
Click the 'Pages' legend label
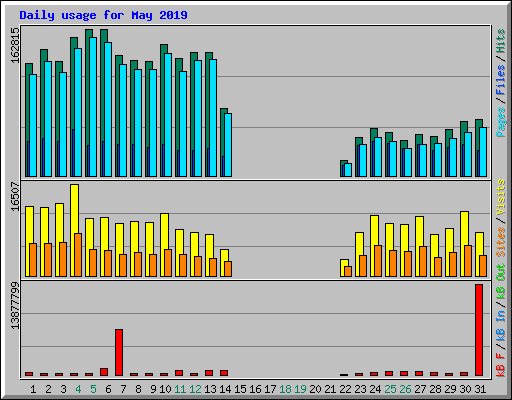(501, 122)
